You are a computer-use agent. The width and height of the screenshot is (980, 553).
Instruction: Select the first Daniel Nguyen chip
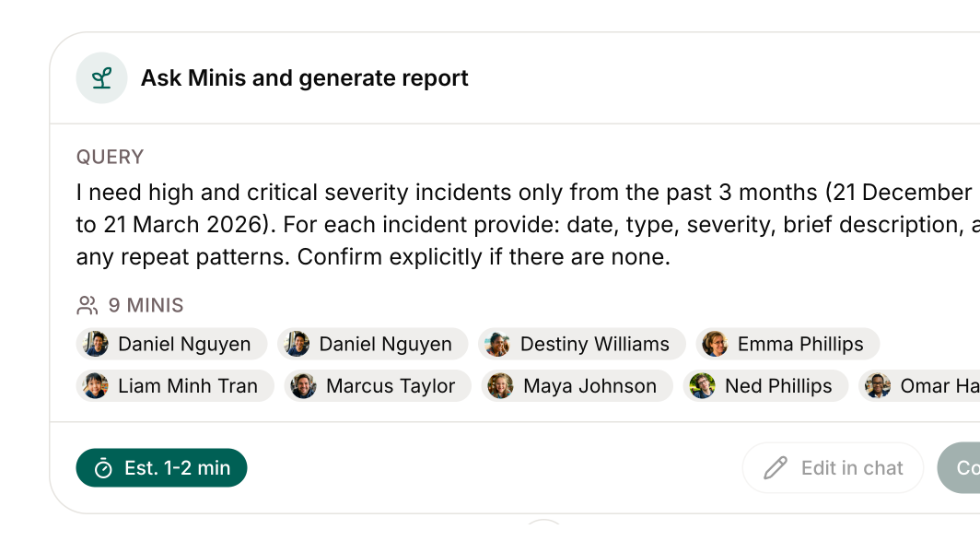pos(171,344)
